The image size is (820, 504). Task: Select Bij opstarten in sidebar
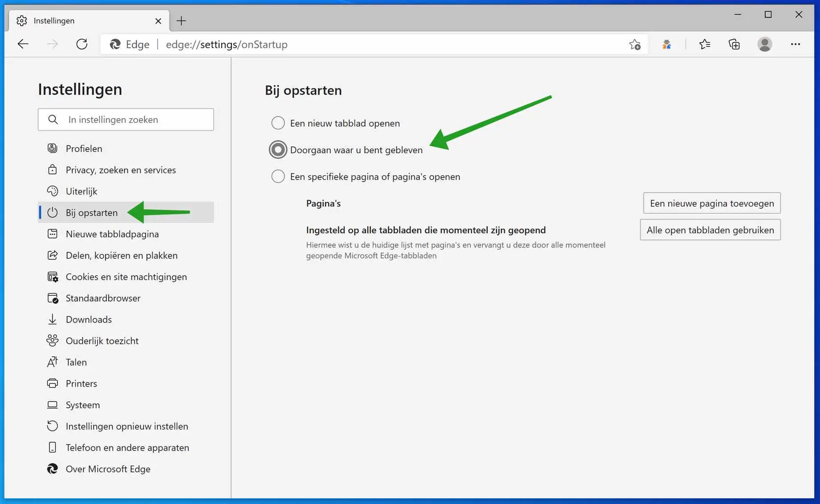pyautogui.click(x=126, y=212)
